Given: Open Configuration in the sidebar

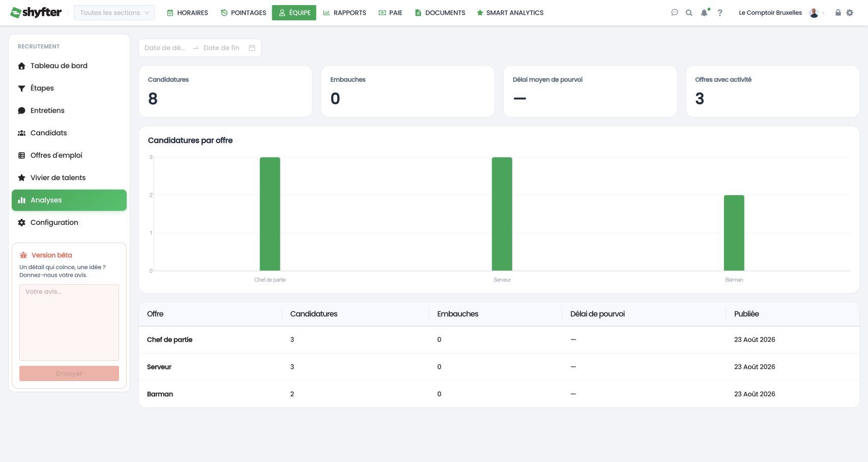Looking at the screenshot, I should pos(69,222).
